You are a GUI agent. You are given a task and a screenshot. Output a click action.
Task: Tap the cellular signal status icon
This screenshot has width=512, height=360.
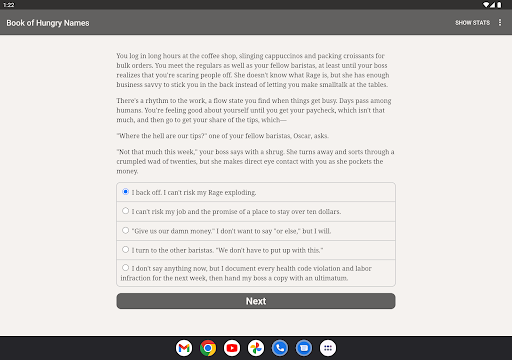point(492,5)
